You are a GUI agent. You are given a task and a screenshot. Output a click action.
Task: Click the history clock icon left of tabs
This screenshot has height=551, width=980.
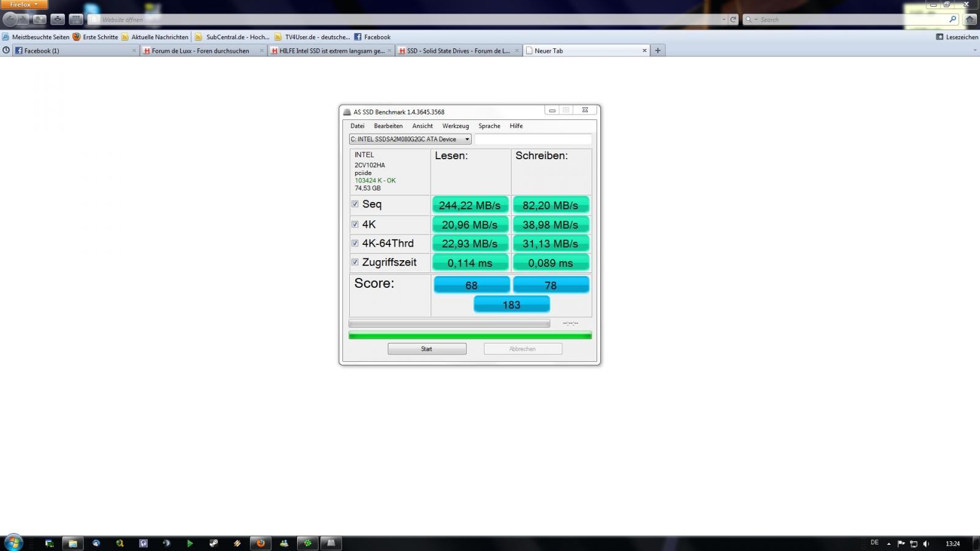click(x=6, y=51)
